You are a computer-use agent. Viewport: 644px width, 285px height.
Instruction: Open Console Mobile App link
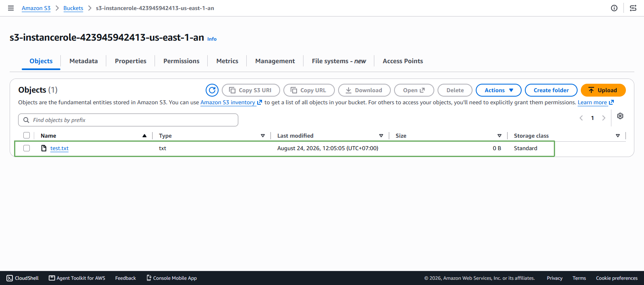171,278
